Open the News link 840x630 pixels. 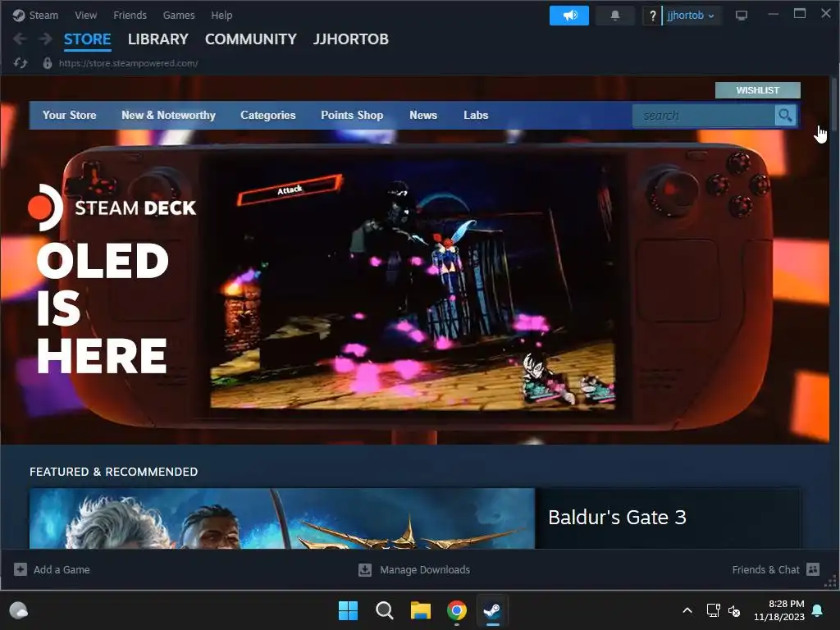click(423, 115)
